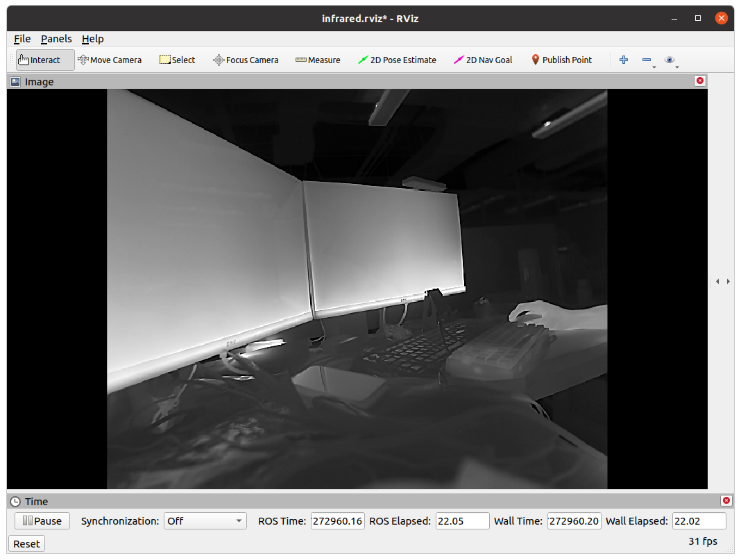The width and height of the screenshot is (741, 560).
Task: Click the 31 fps status text
Action: click(x=703, y=541)
